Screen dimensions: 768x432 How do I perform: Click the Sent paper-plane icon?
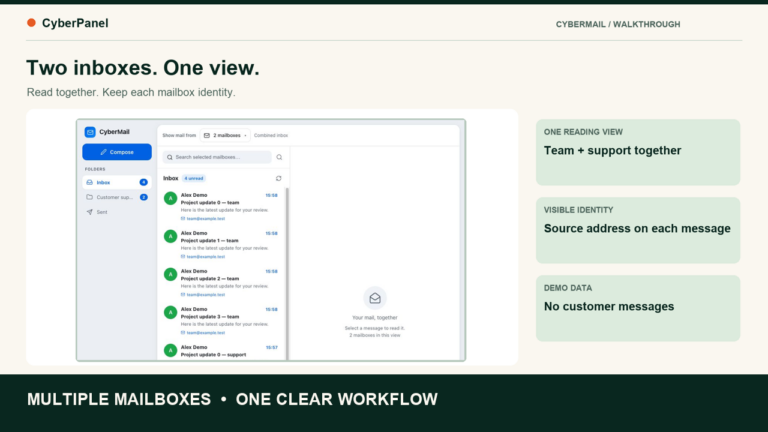click(89, 212)
